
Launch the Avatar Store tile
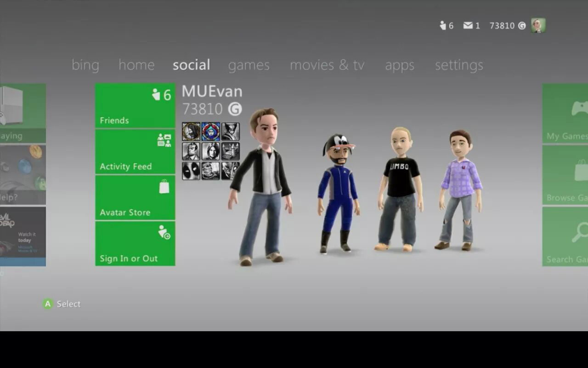[135, 197]
